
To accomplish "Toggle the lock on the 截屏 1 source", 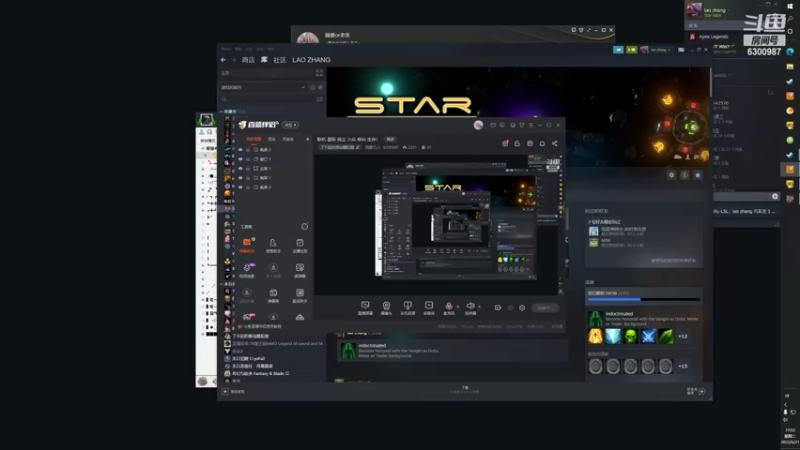I will click(x=248, y=178).
